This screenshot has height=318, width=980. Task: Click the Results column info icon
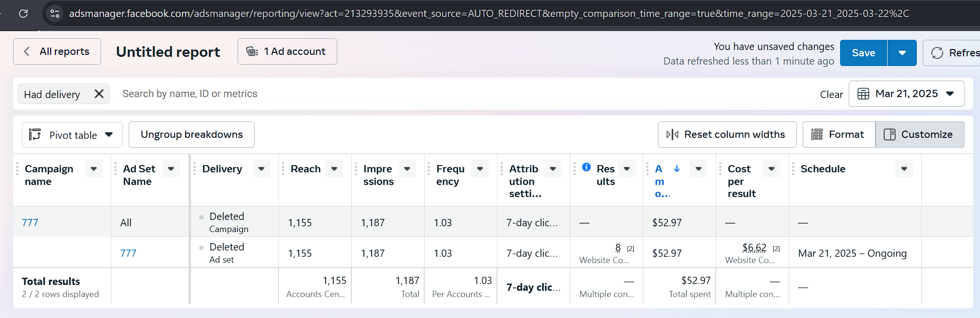[x=586, y=167]
